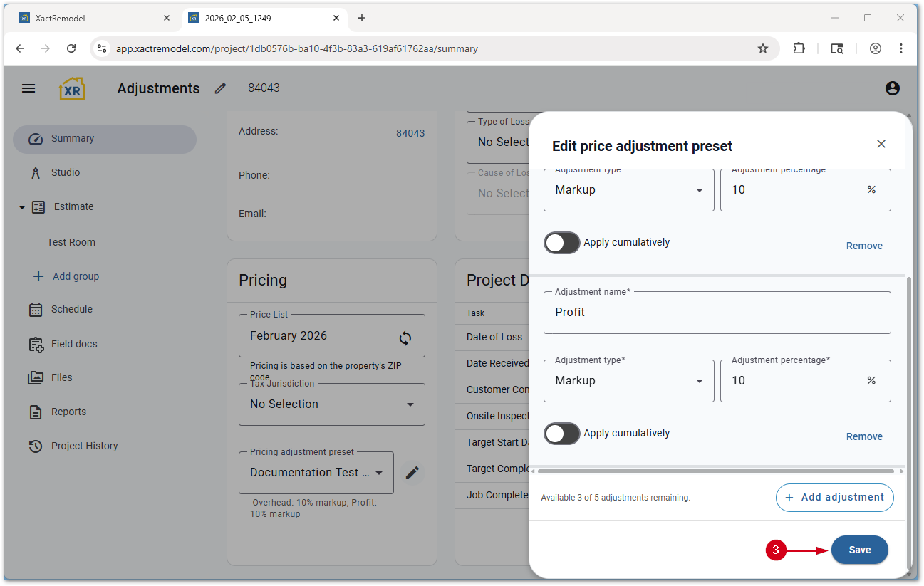Expand the Tax Jurisdiction dropdown
Image resolution: width=924 pixels, height=586 pixels.
[332, 404]
